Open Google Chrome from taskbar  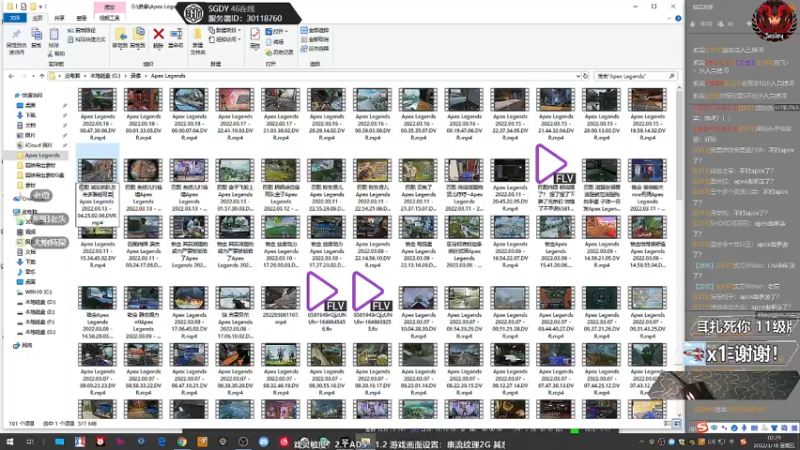coord(182,442)
